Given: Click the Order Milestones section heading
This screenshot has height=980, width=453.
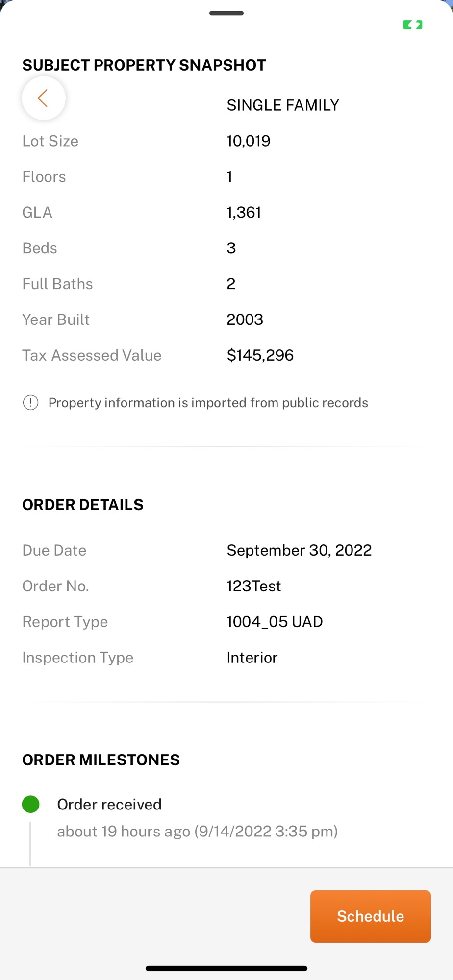Looking at the screenshot, I should tap(101, 759).
